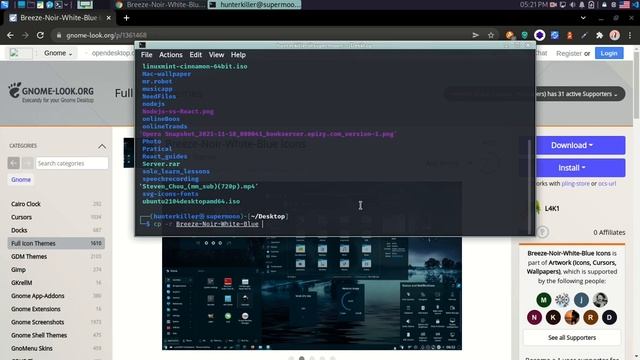Click the screen recorder tray icon
The height and width of the screenshot is (360, 640).
pos(553,5)
